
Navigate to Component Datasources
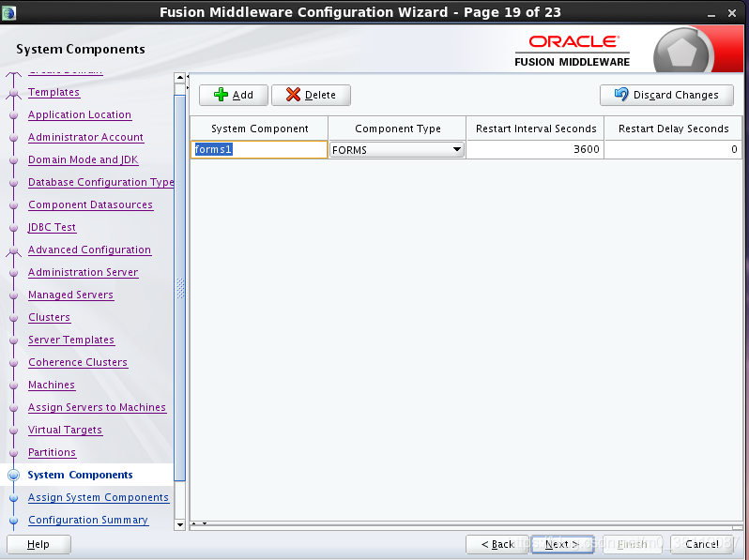tap(90, 204)
